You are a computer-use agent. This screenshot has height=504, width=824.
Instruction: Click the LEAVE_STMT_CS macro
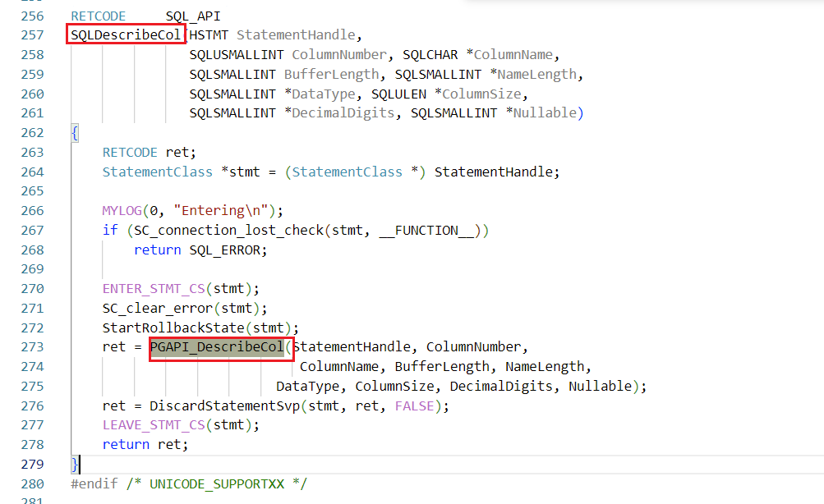(x=154, y=424)
